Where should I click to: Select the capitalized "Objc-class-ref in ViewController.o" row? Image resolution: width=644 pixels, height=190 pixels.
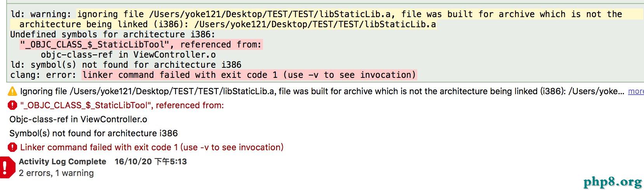point(78,119)
